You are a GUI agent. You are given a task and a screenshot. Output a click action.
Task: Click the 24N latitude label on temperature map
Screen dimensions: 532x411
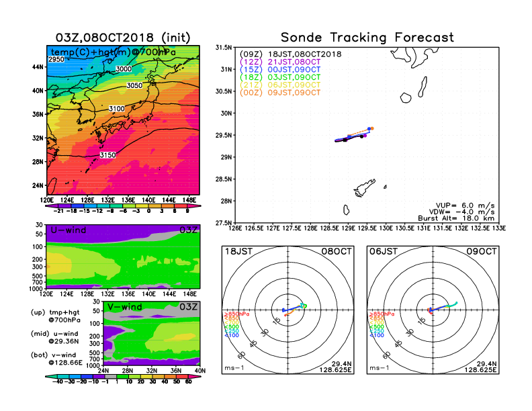coord(38,185)
